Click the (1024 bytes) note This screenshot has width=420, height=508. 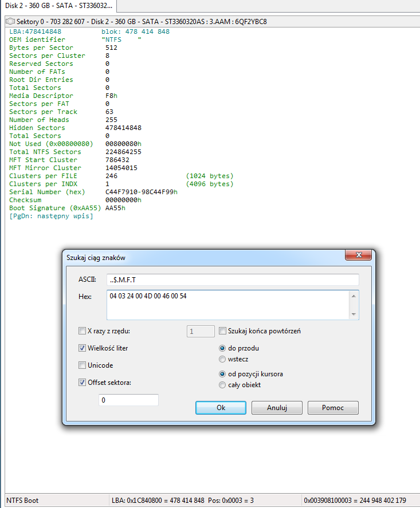[210, 176]
